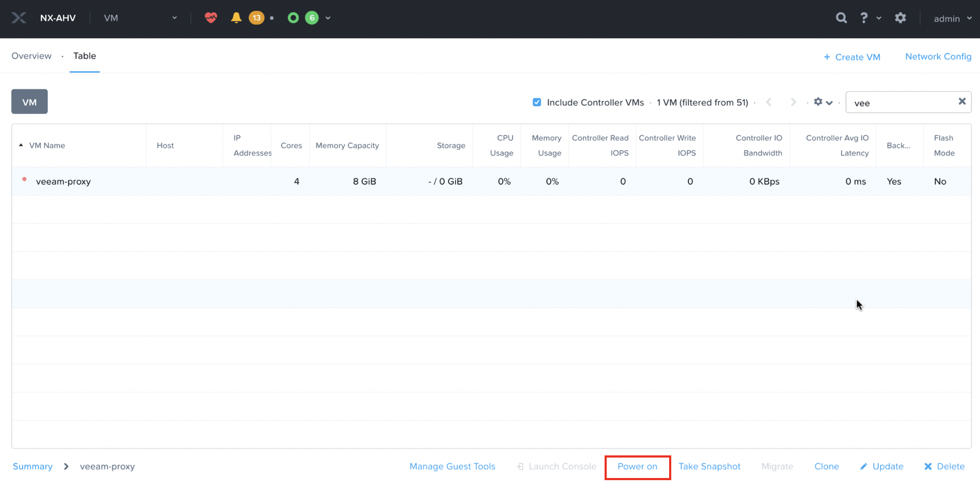The image size is (980, 492).
Task: Select the veeam-proxy VM row
Action: pyautogui.click(x=492, y=181)
